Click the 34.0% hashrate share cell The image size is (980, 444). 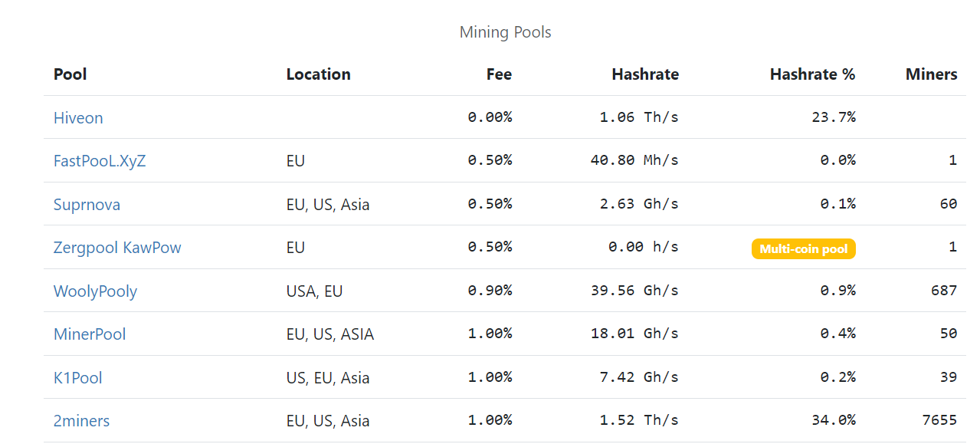(x=834, y=420)
